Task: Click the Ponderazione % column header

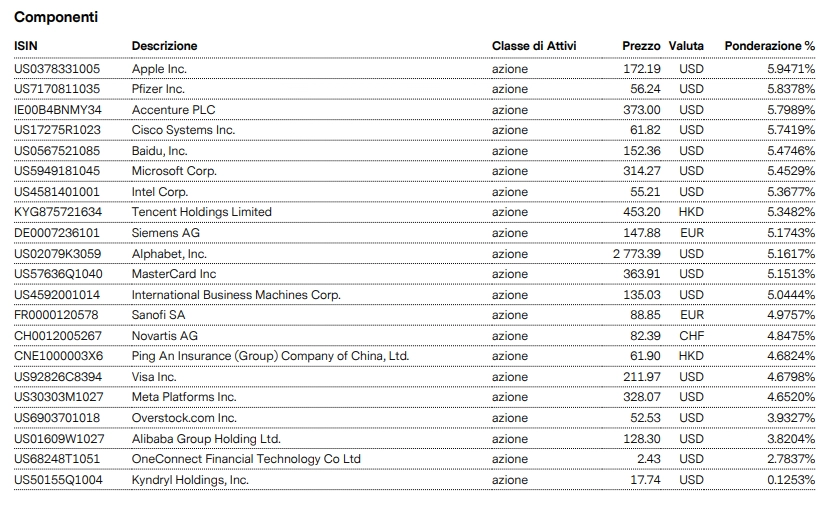Action: click(x=769, y=46)
